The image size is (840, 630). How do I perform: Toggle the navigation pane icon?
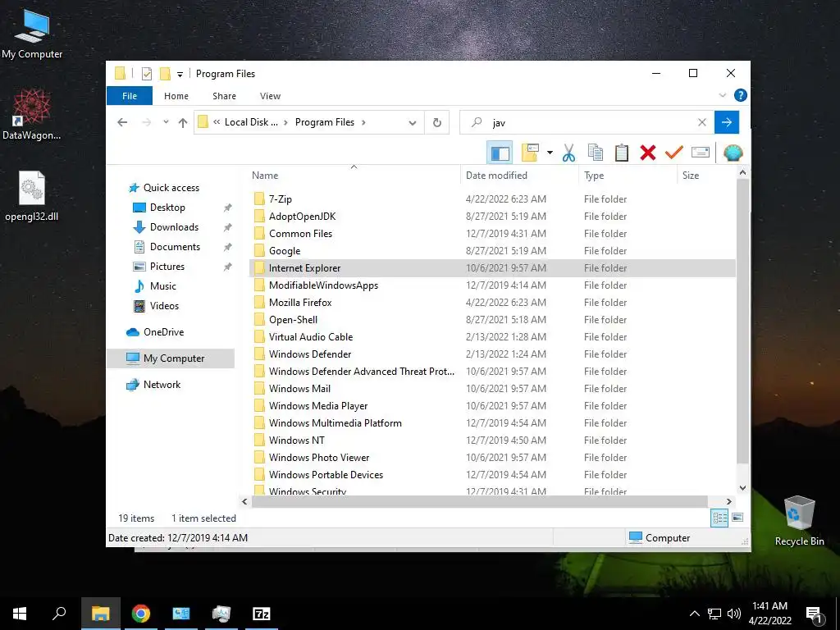[500, 153]
